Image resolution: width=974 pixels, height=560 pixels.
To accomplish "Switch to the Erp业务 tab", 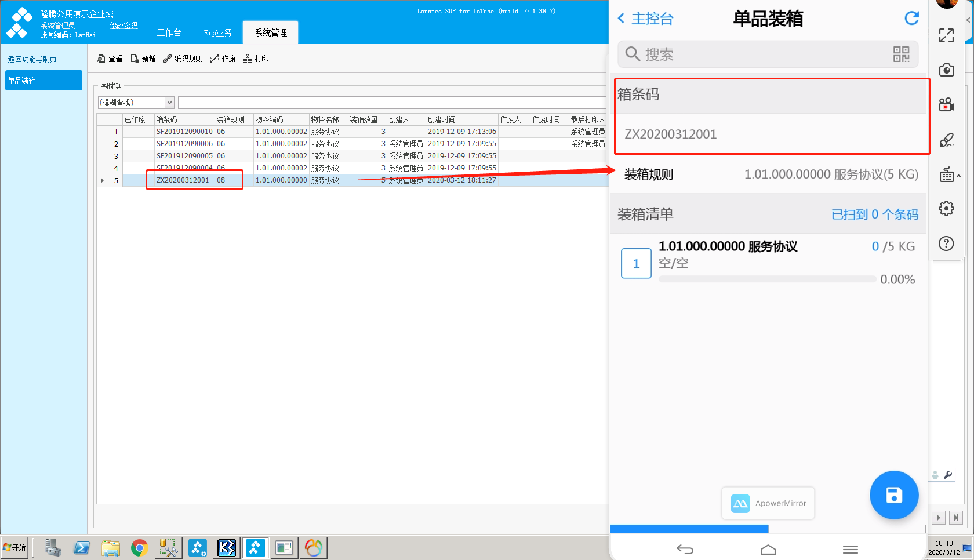I will click(x=218, y=32).
